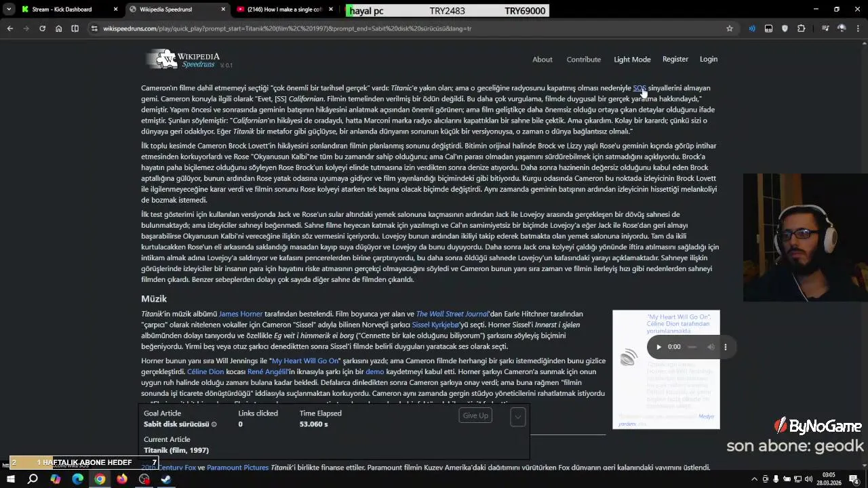Viewport: 868px width, 488px height.
Task: Open Steam from the taskbar
Action: point(166,479)
